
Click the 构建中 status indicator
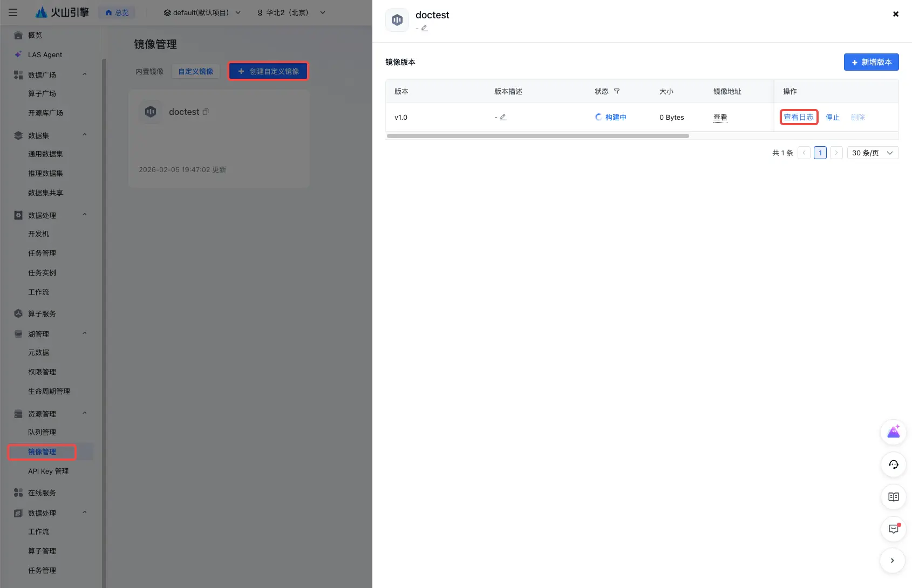click(610, 117)
